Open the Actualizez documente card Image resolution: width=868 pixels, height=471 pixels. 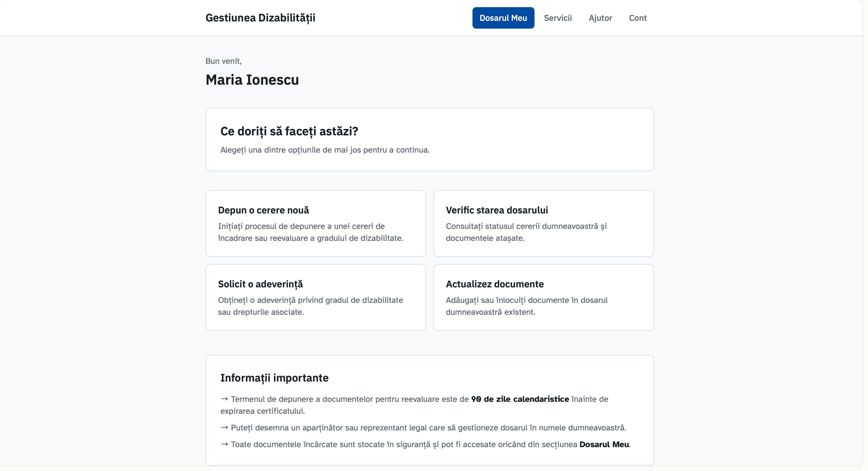click(x=543, y=306)
